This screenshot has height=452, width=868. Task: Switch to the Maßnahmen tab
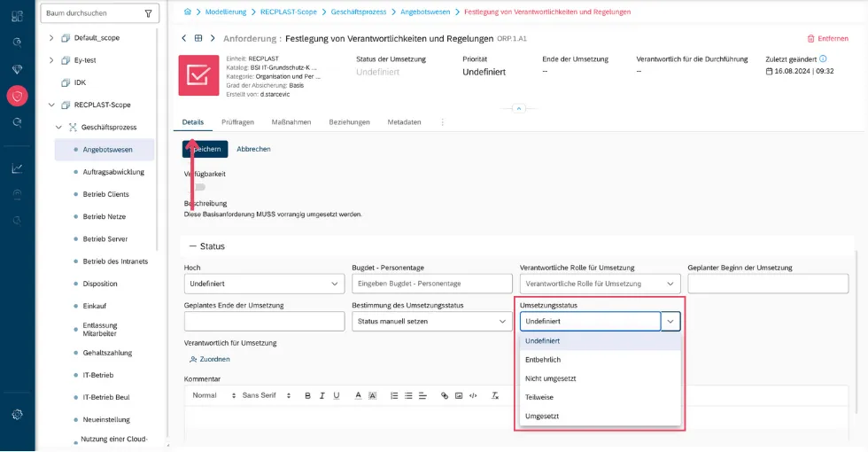(291, 122)
